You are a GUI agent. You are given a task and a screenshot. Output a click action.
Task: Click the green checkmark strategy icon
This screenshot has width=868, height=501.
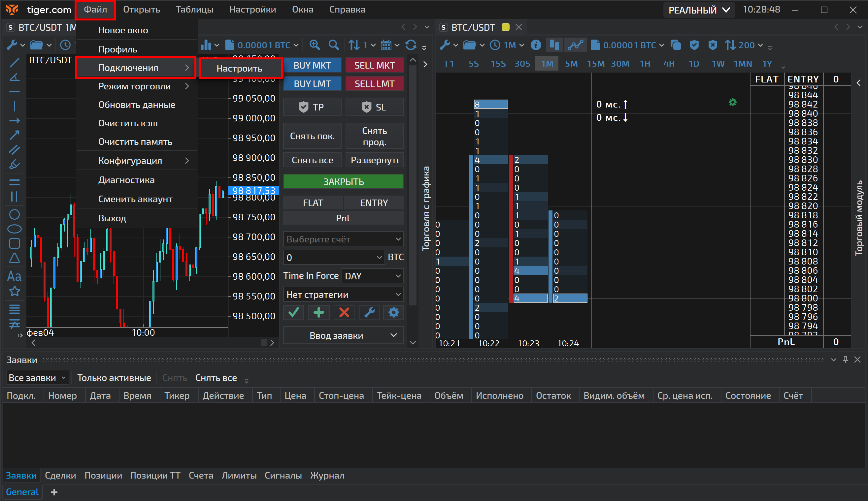[293, 312]
